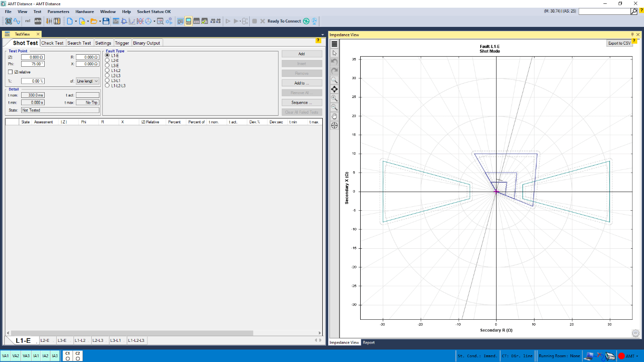Click the Export to CSV button
Viewport: 644px width, 362px height.
619,43
